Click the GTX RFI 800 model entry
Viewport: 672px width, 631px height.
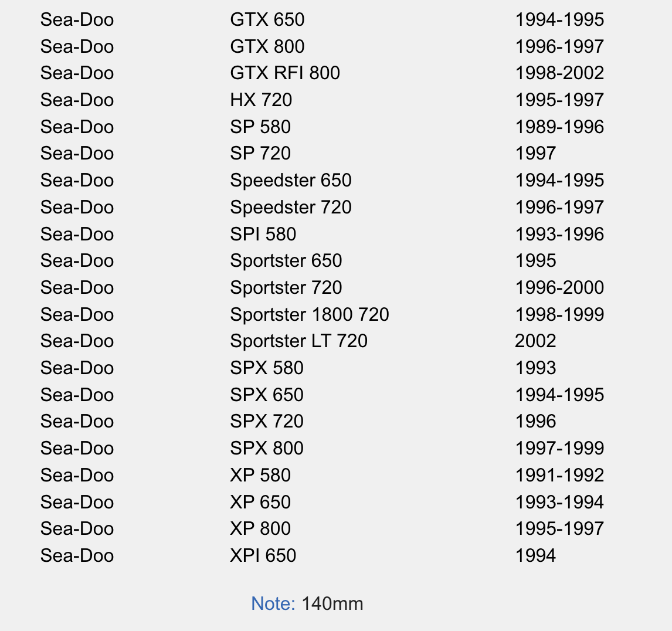(285, 73)
